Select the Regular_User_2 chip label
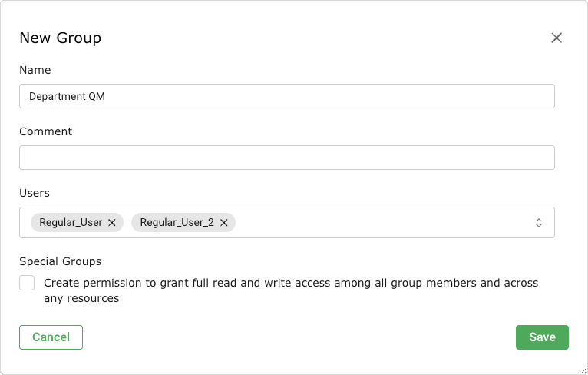The width and height of the screenshot is (588, 375). pos(177,223)
